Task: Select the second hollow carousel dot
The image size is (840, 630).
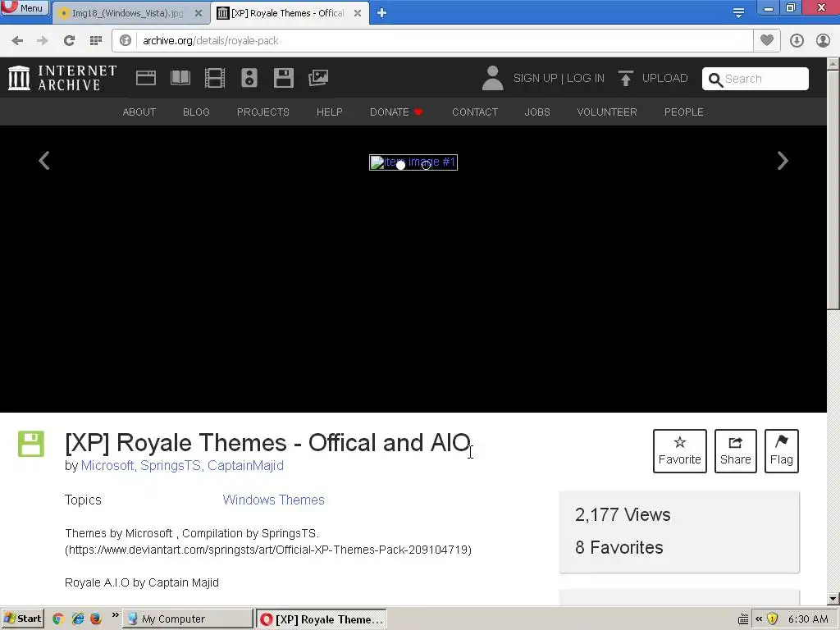Action: tap(426, 166)
